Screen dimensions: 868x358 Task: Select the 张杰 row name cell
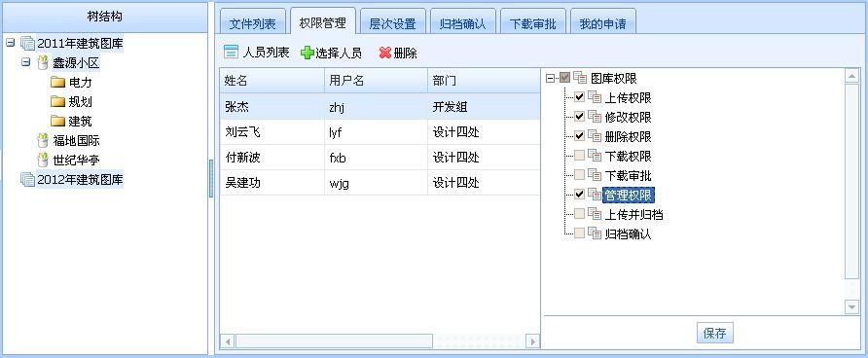coord(271,107)
